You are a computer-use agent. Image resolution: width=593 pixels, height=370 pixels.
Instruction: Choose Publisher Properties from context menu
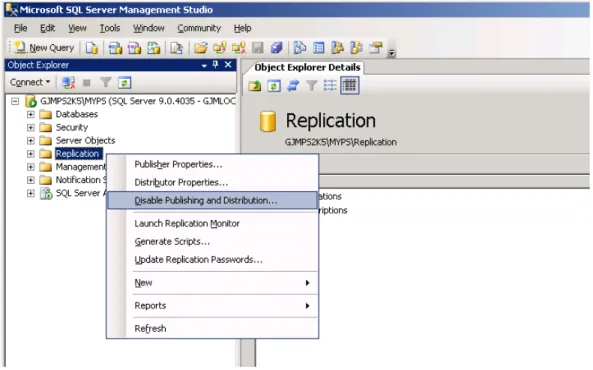pyautogui.click(x=213, y=164)
